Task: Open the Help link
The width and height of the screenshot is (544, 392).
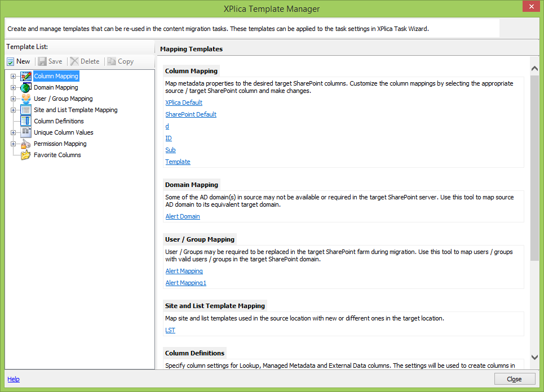Action: pos(14,379)
